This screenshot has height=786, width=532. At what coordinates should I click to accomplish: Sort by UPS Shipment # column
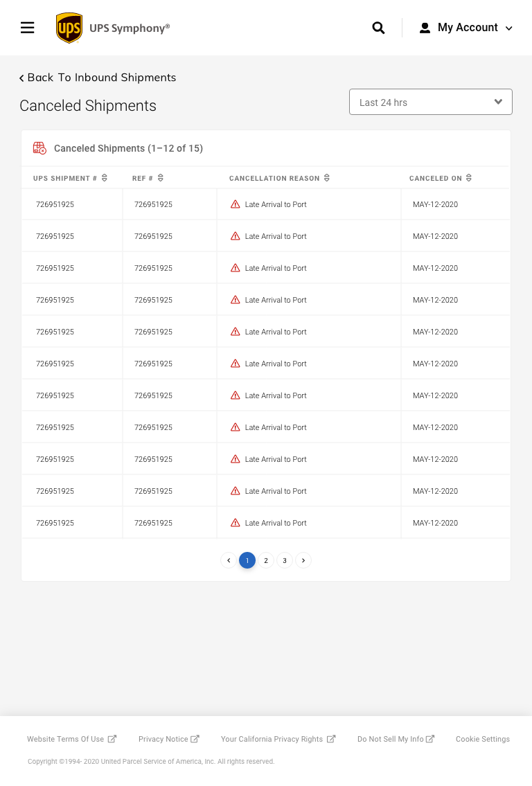105,178
